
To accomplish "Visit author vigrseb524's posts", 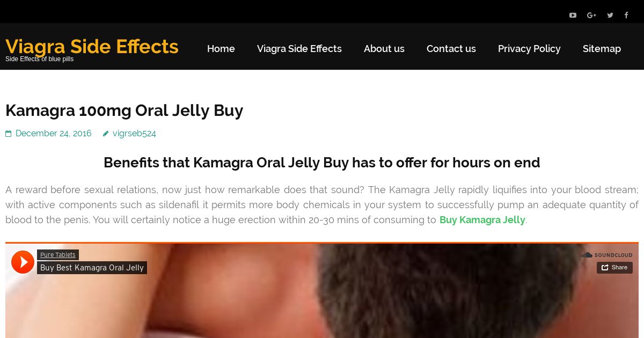I will pyautogui.click(x=134, y=133).
